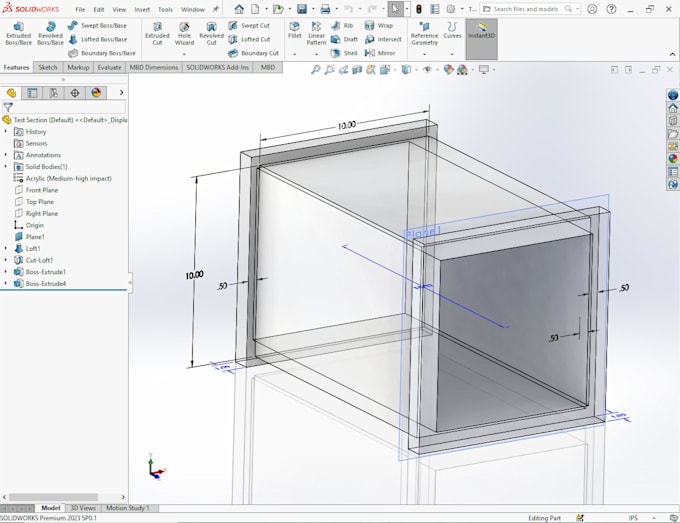Expand the Boss-Extrude1 feature
680x523 pixels.
(6, 272)
